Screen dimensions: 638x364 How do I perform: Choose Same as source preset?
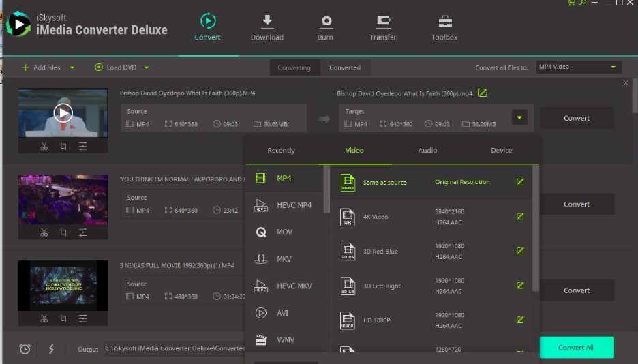pyautogui.click(x=431, y=182)
